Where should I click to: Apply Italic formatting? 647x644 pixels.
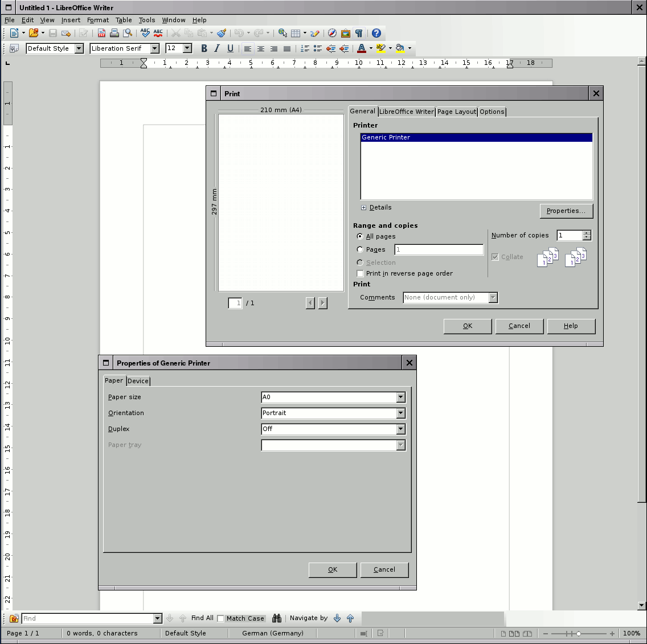coord(217,48)
